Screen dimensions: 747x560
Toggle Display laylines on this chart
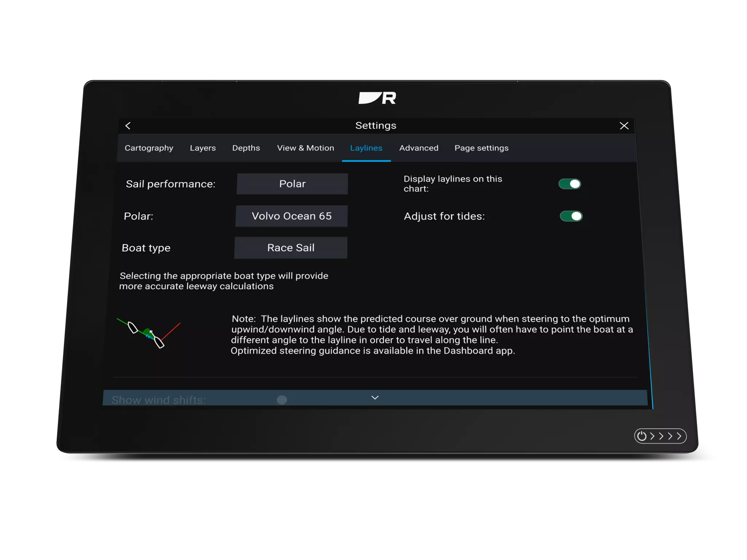[569, 184]
